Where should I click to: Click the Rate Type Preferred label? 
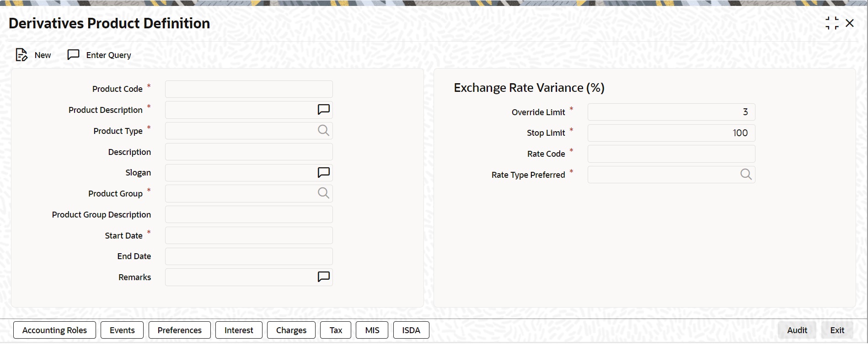[x=528, y=175]
